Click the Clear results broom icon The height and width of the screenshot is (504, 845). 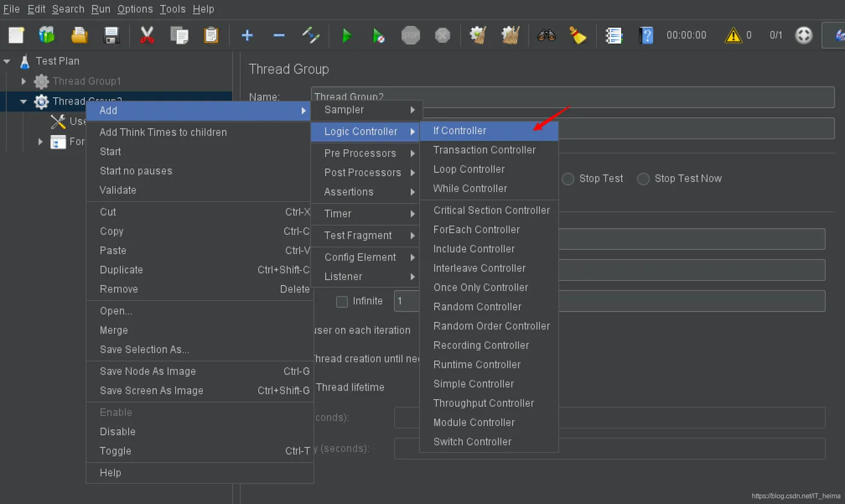click(x=478, y=35)
